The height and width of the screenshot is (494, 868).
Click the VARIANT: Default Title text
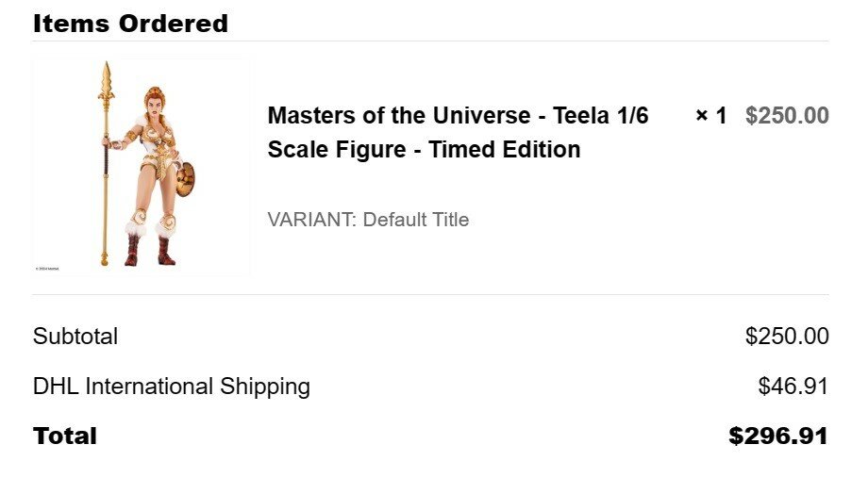pos(368,220)
